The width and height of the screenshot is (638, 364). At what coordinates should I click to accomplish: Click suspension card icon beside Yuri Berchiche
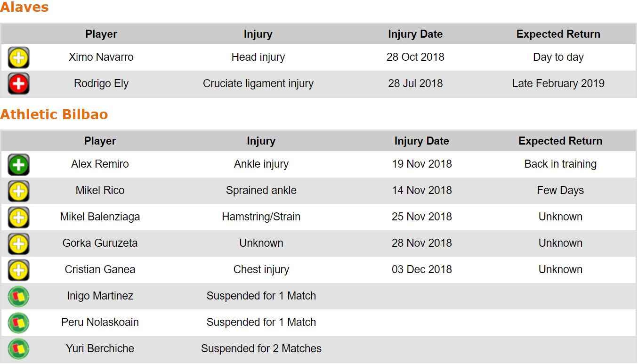(18, 349)
